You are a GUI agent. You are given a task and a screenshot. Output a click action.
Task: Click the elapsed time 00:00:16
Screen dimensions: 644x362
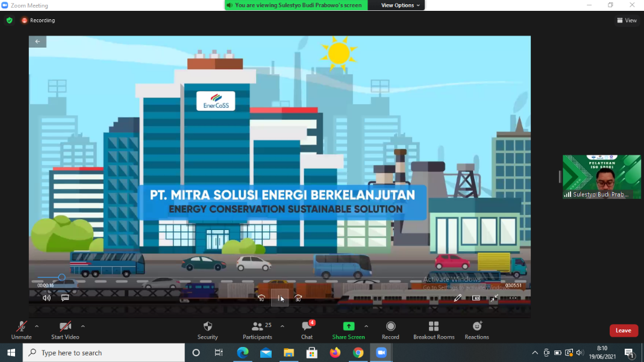[x=46, y=286]
